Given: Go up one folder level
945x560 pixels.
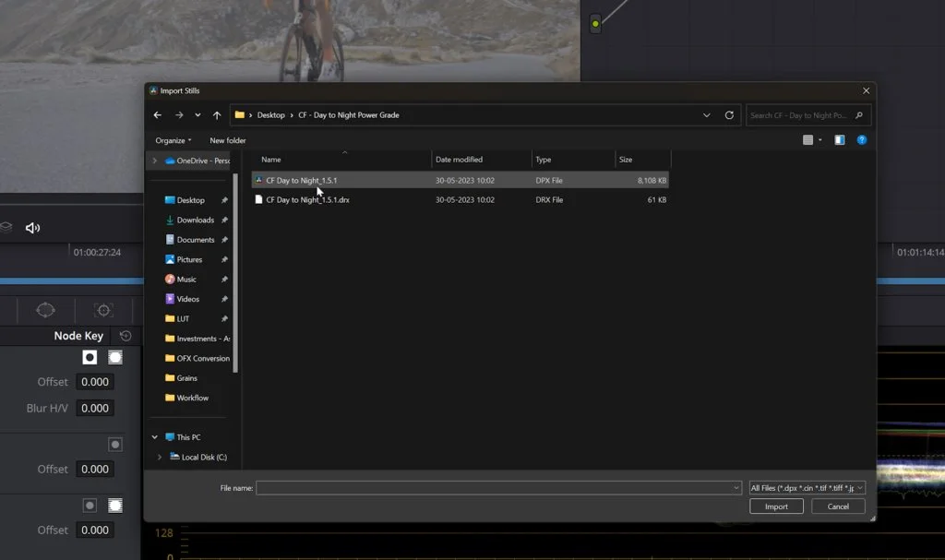Looking at the screenshot, I should click(217, 115).
